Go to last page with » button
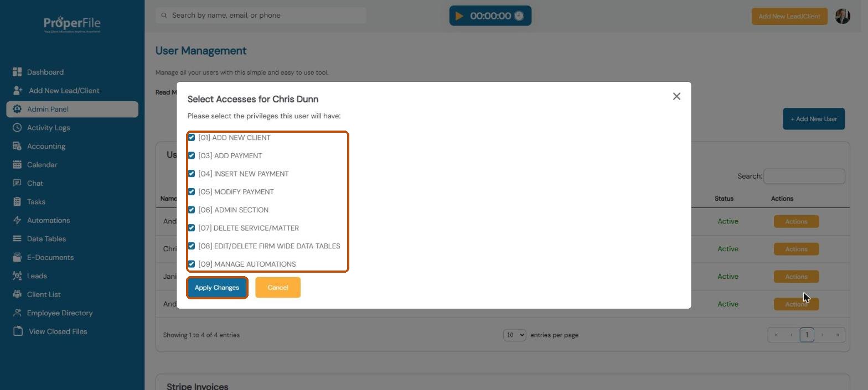868x390 pixels. click(838, 335)
